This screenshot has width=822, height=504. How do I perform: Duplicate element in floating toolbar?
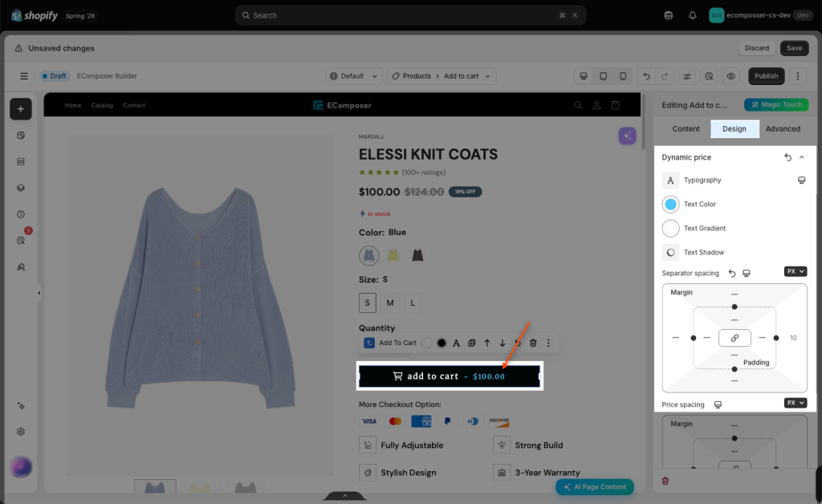(471, 343)
